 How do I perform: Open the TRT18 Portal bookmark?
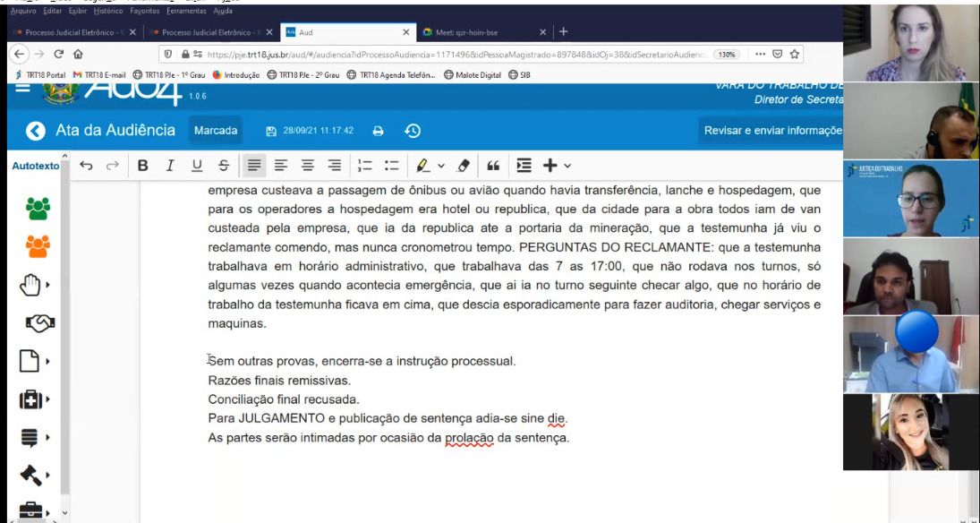pos(40,75)
